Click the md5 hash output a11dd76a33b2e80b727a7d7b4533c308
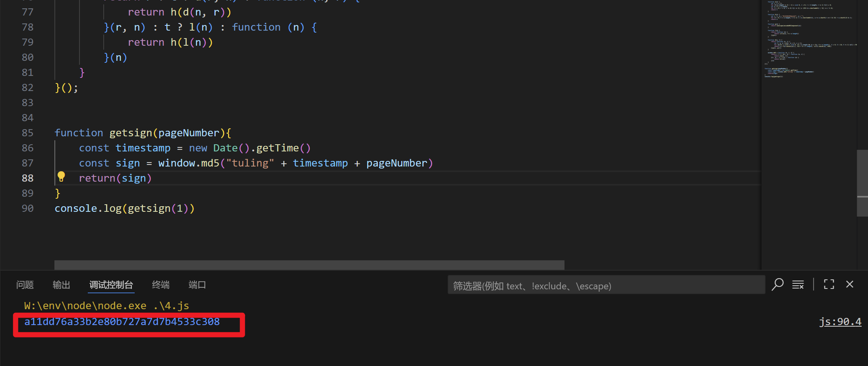 (122, 322)
